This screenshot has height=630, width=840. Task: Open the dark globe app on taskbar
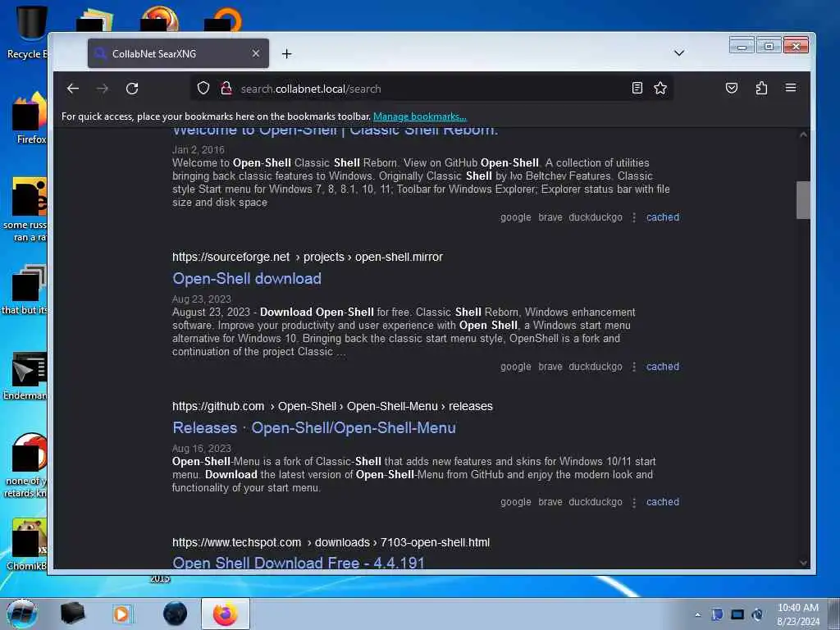176,614
